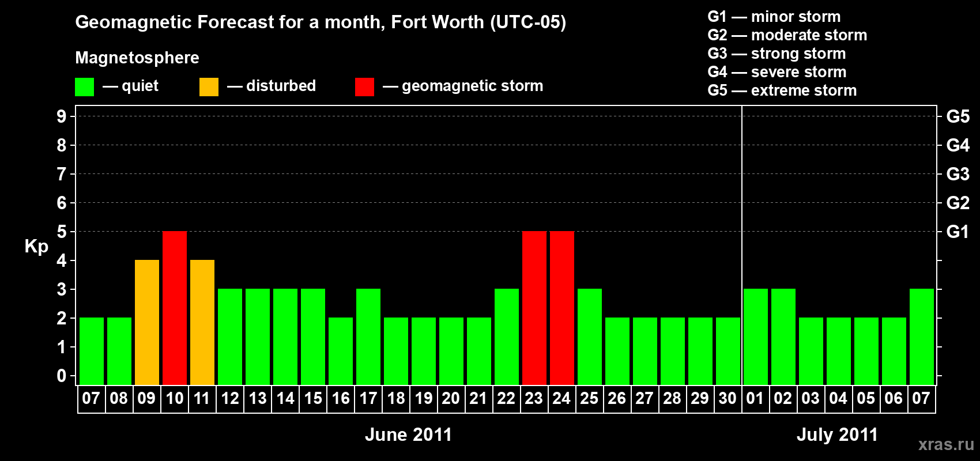Click the green bar for June 30
980x461 pixels.
pyautogui.click(x=728, y=352)
